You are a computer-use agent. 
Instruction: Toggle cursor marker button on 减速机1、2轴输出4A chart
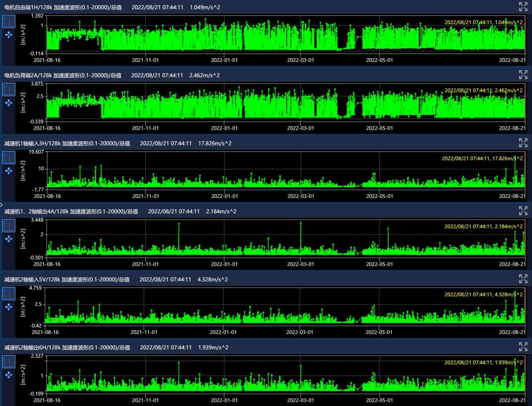point(9,226)
